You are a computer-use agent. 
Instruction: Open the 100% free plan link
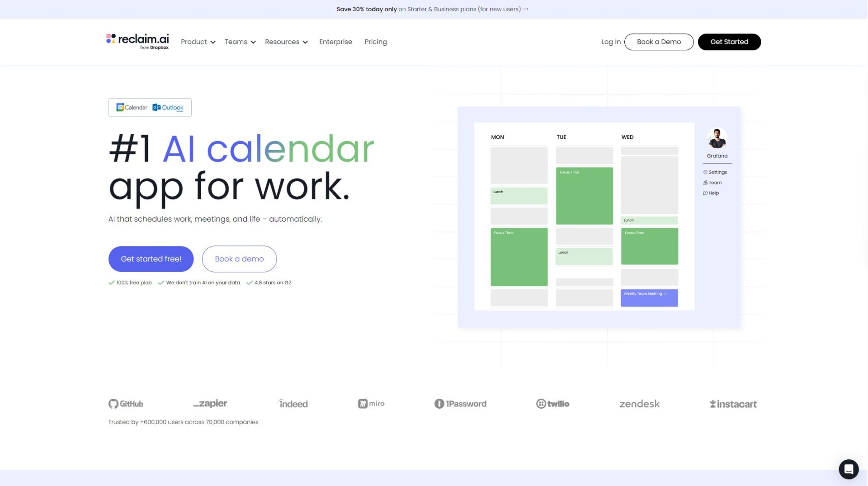coord(134,283)
